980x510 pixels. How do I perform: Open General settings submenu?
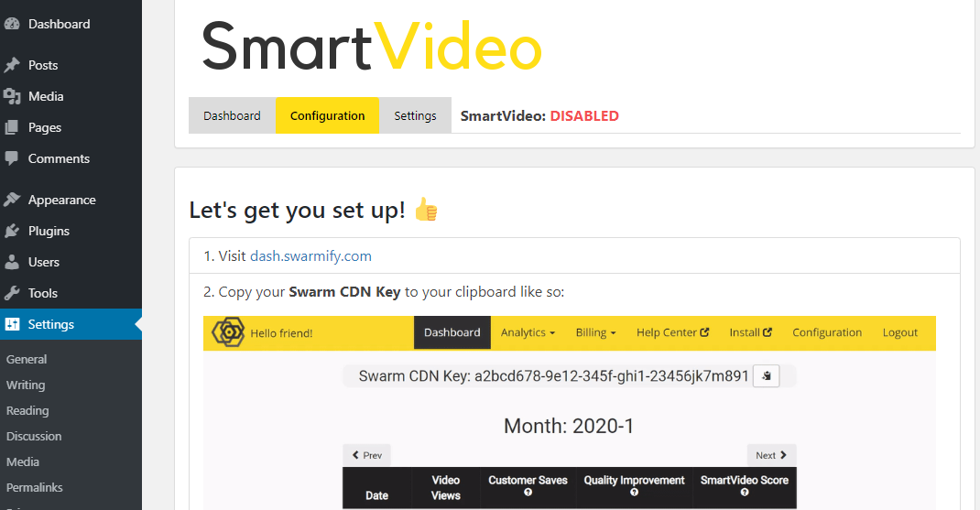pyautogui.click(x=27, y=359)
